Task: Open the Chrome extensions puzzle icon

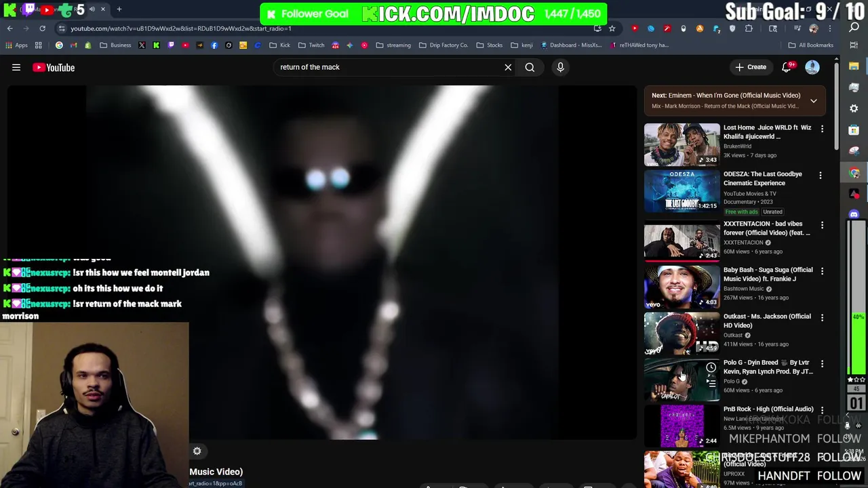Action: coord(749,28)
